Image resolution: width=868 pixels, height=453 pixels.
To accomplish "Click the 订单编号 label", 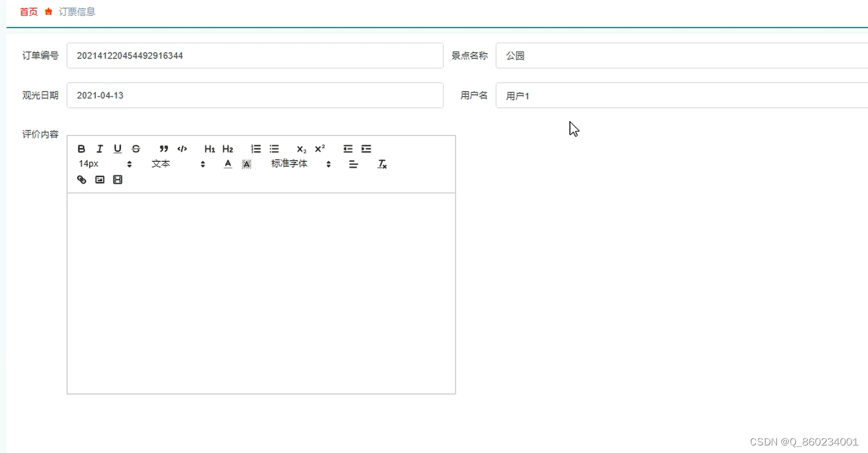I will tap(40, 55).
